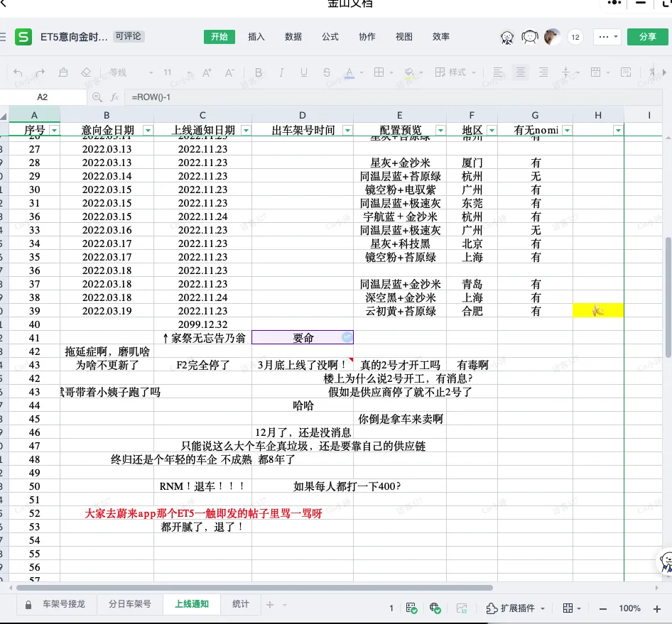This screenshot has width=672, height=624.
Task: Toggle strikethrough formatting
Action: pyautogui.click(x=327, y=72)
